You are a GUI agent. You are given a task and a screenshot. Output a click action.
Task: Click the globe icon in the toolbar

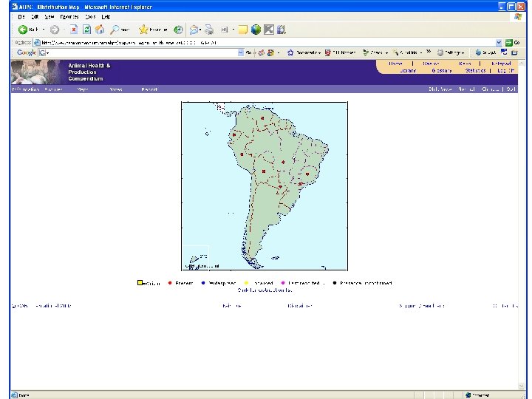coord(256,30)
